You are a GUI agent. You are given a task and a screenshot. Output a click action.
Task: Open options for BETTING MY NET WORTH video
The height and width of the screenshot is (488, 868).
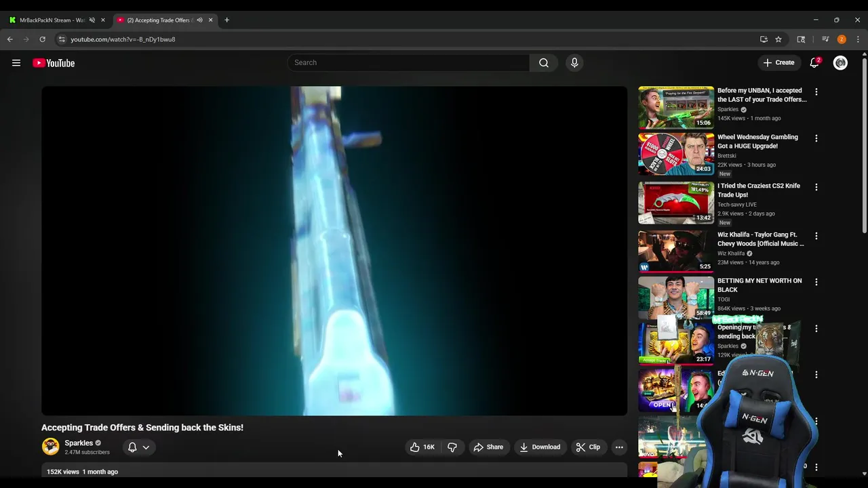tap(816, 282)
